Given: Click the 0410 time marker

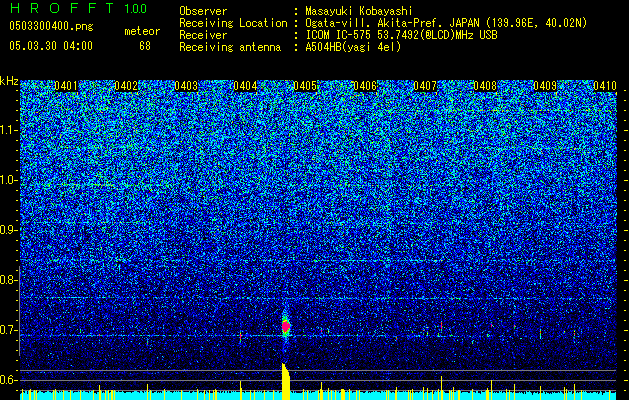Looking at the screenshot, I should coord(605,86).
